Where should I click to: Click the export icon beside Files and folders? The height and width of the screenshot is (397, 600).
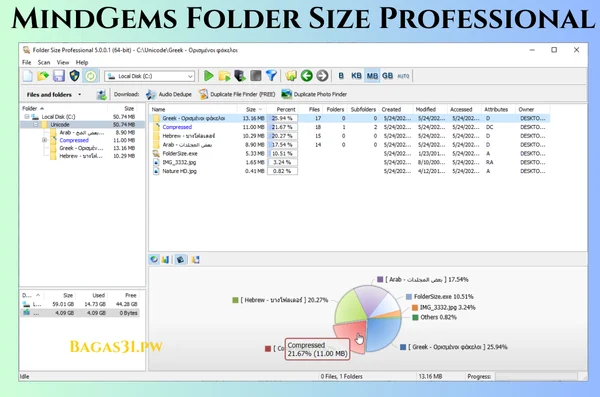click(x=101, y=94)
